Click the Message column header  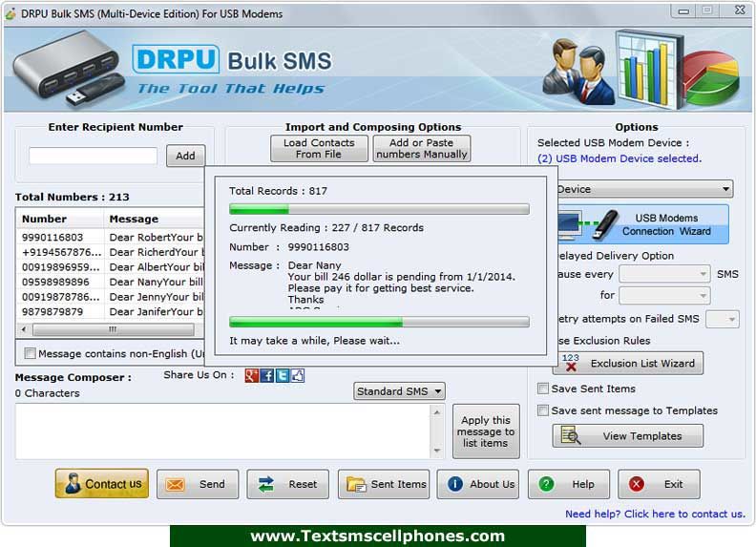pos(155,219)
